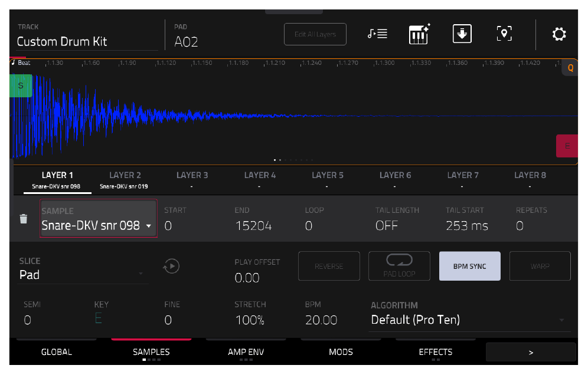This screenshot has height=375, width=588.
Task: Switch to the Layer 2 tab
Action: pos(125,180)
